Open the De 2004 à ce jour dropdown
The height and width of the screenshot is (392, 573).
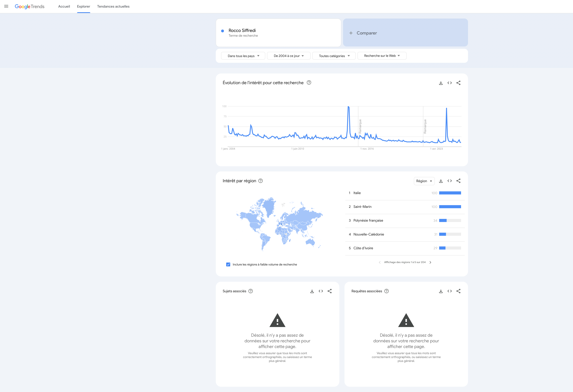tap(288, 56)
